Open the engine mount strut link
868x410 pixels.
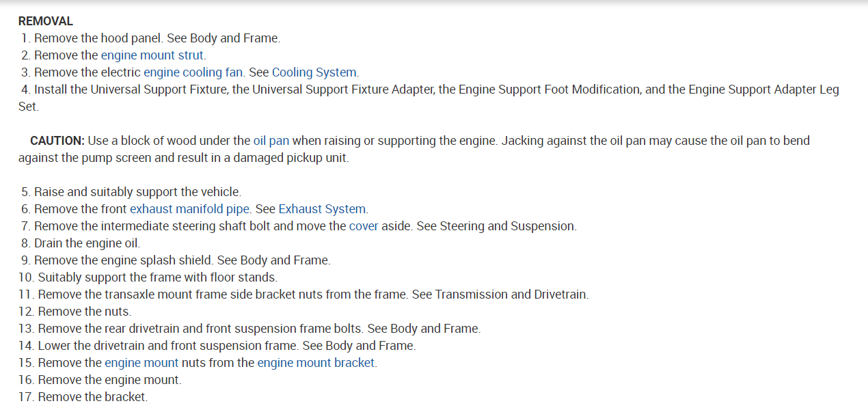pos(153,55)
